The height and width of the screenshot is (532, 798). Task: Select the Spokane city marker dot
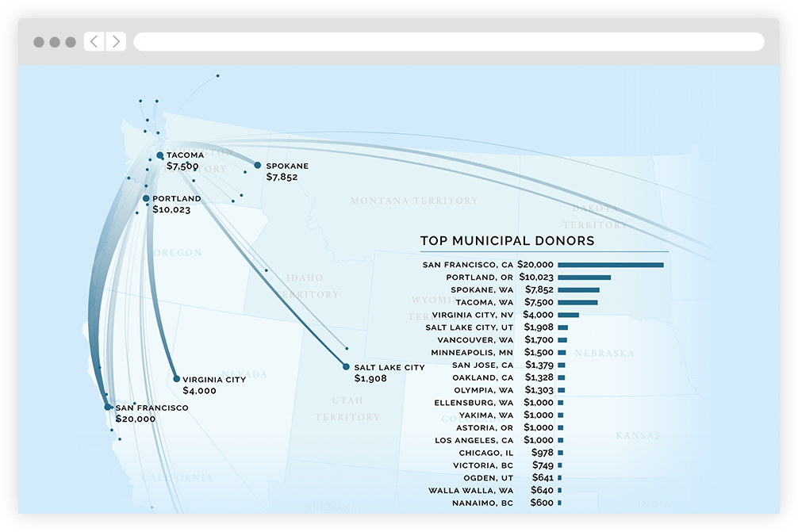point(258,165)
